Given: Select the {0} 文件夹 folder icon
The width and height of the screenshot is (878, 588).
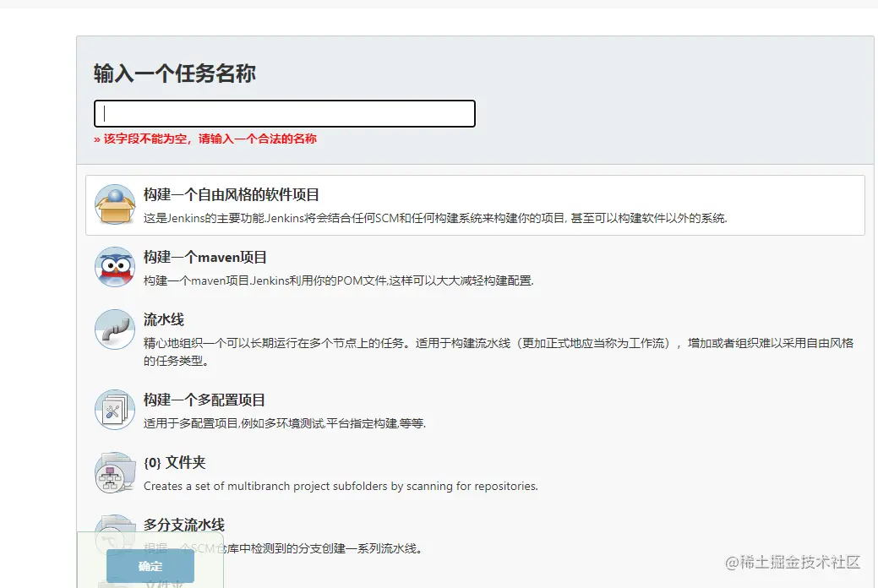Looking at the screenshot, I should tap(115, 472).
